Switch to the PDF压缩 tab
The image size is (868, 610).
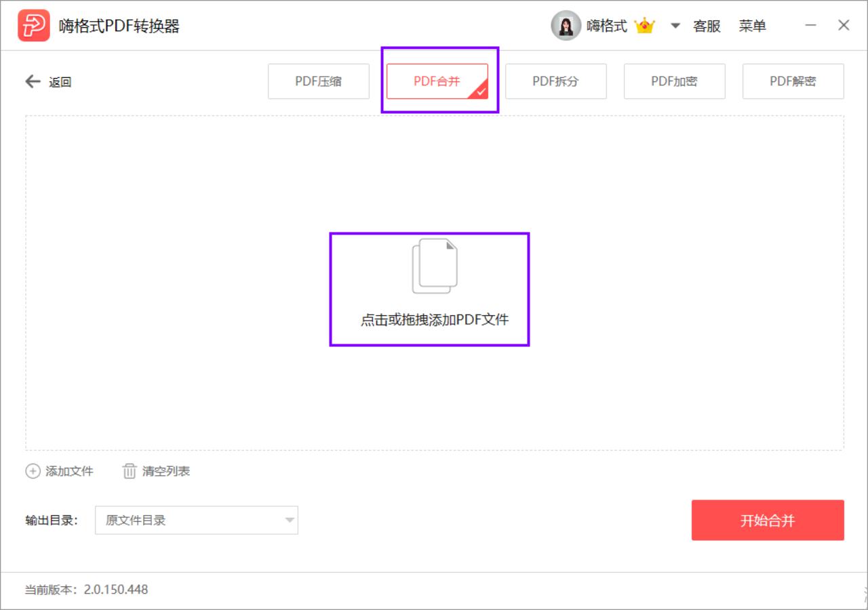319,81
